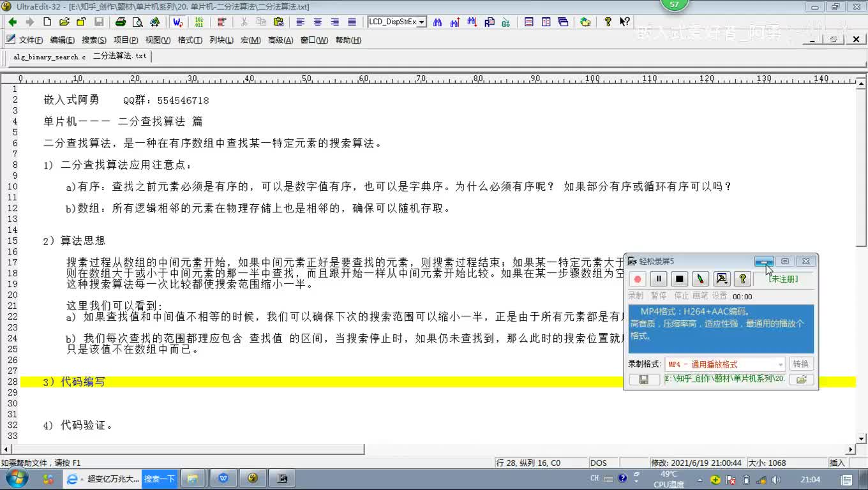Open the 文件(F) menu
868x490 pixels.
(31, 40)
